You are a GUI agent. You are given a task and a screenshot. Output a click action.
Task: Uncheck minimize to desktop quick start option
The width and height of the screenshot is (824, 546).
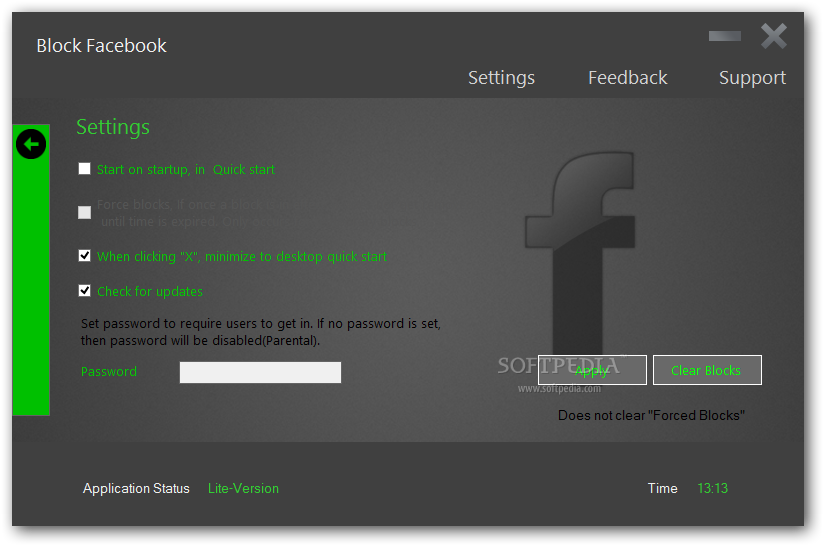tap(85, 256)
